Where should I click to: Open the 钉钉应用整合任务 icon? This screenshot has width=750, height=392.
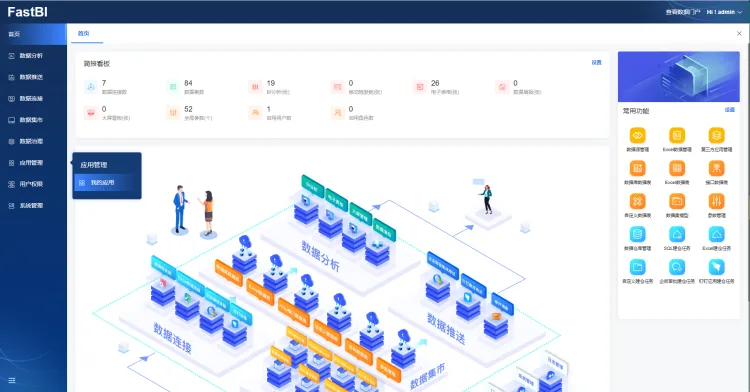716,267
